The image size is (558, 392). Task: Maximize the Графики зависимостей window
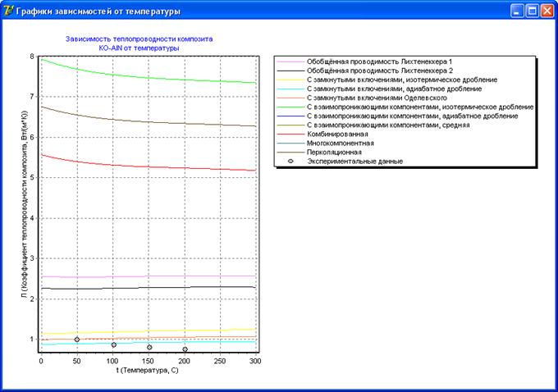tap(532, 11)
